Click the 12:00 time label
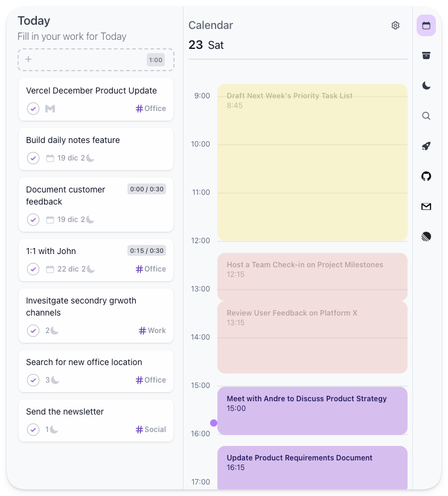 (x=200, y=241)
